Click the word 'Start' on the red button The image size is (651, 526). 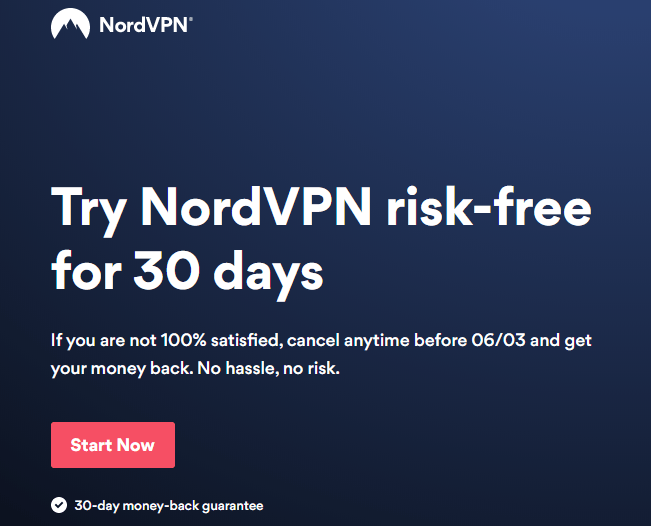[91, 445]
